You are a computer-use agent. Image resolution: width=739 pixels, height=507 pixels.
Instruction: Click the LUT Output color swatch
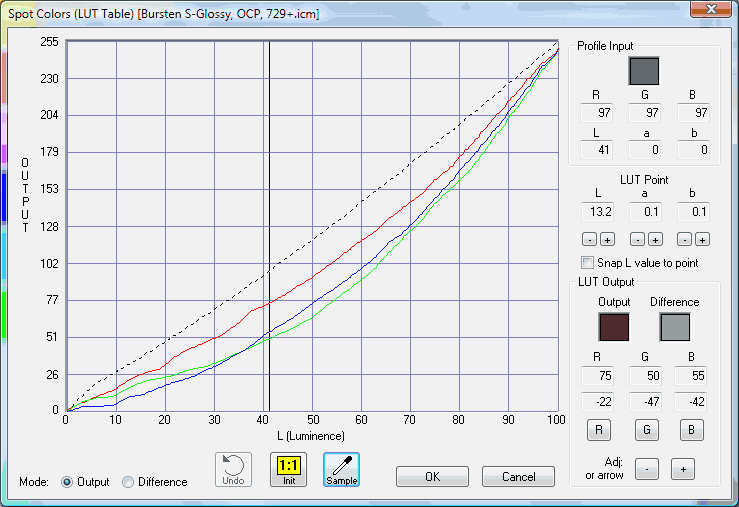(614, 327)
